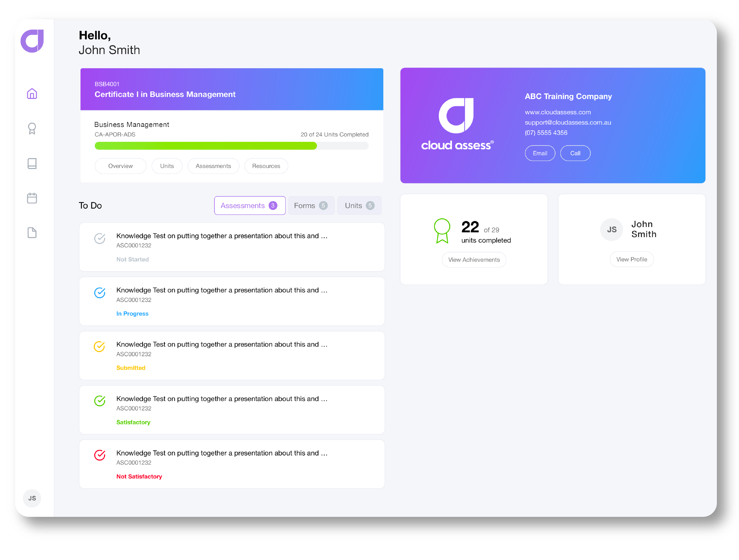The height and width of the screenshot is (560, 739).
Task: Open the document file icon in sidebar
Action: (32, 233)
